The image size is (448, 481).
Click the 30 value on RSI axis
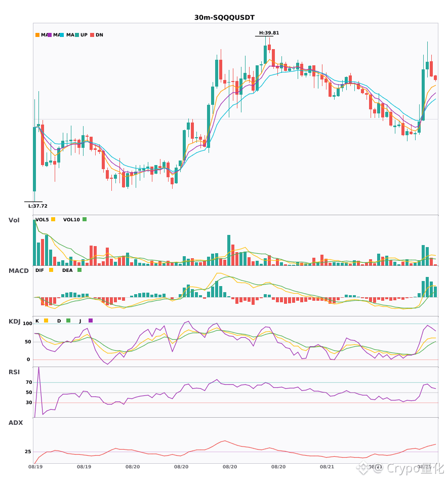(29, 403)
